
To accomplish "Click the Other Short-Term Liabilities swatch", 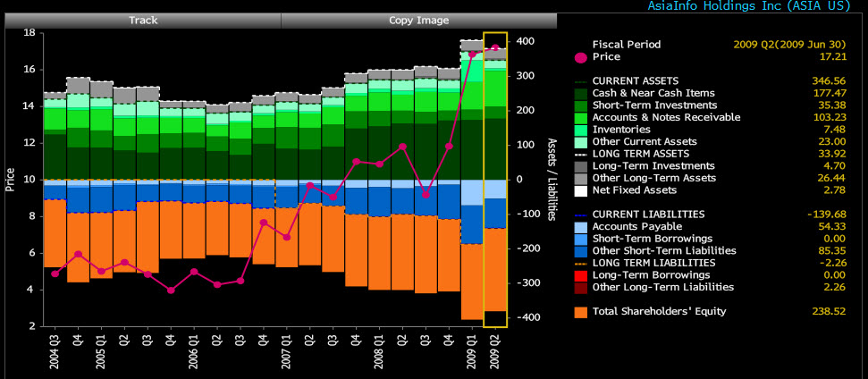I will click(x=581, y=250).
